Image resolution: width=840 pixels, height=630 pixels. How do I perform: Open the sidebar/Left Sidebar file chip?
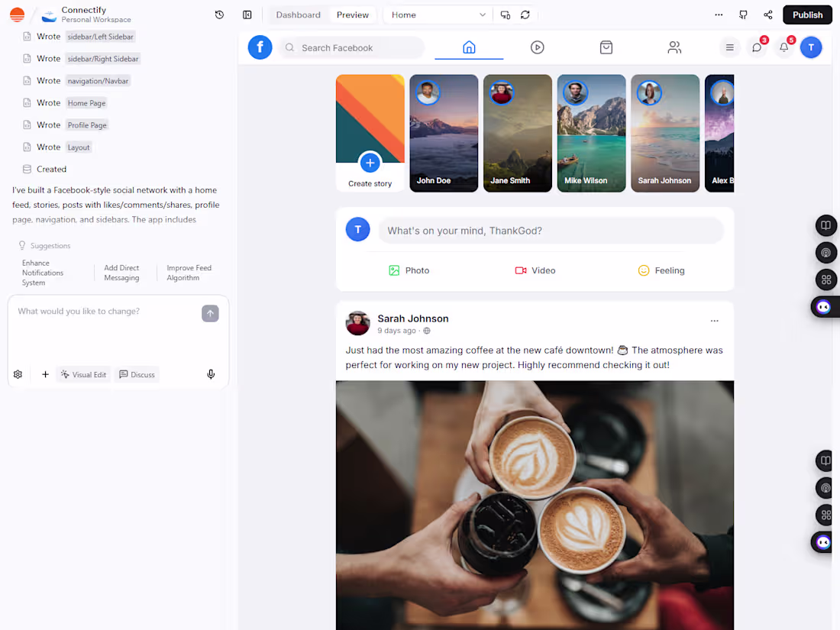tap(100, 37)
